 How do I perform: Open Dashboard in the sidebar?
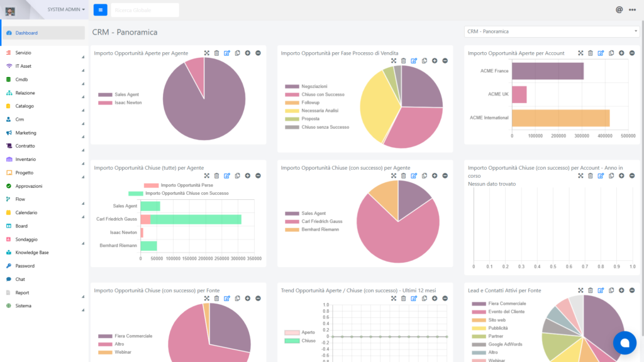click(x=45, y=33)
